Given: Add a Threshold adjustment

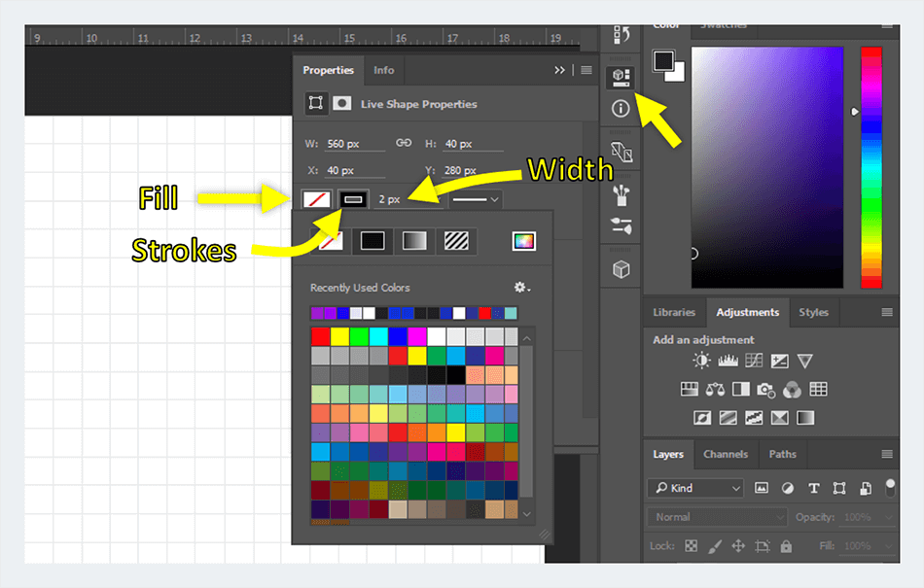Looking at the screenshot, I should 754,418.
